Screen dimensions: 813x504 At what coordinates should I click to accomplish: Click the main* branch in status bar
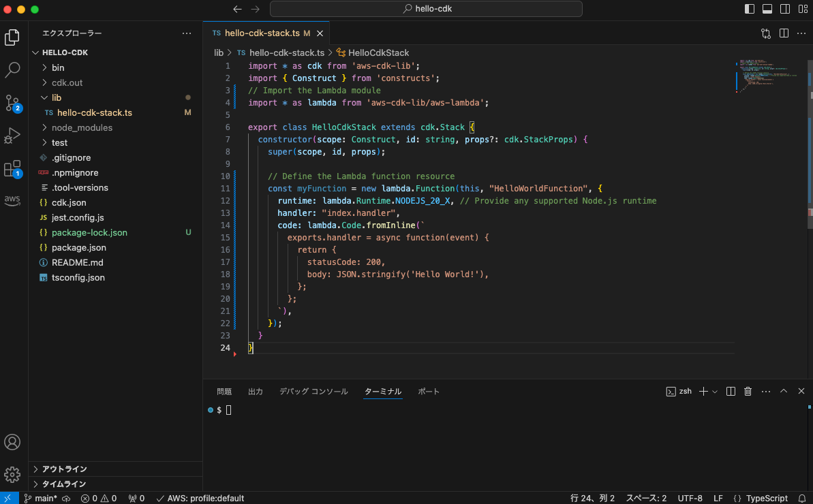pos(41,499)
